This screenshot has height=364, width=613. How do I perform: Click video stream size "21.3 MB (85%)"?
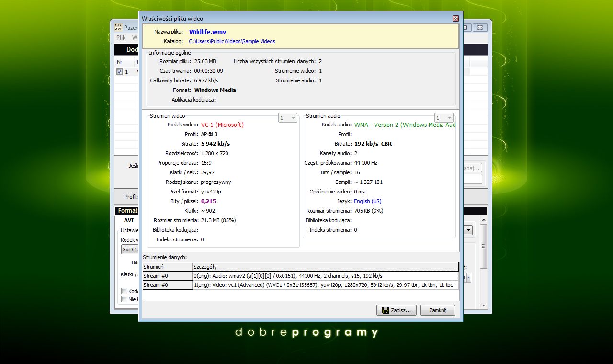point(218,220)
